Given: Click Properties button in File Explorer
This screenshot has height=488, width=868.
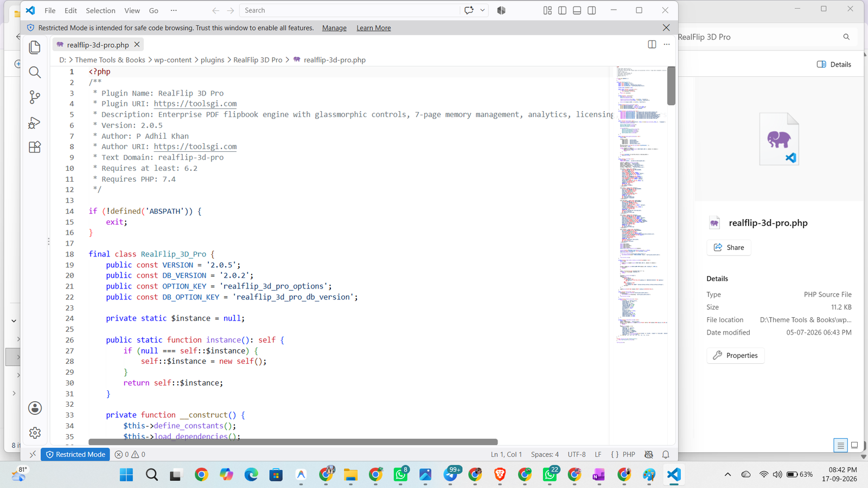Looking at the screenshot, I should click(x=736, y=355).
